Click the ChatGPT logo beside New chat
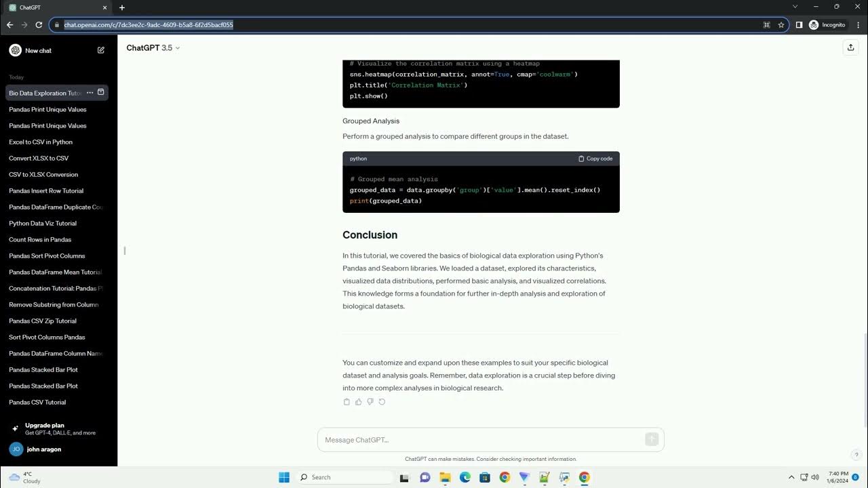 click(15, 50)
